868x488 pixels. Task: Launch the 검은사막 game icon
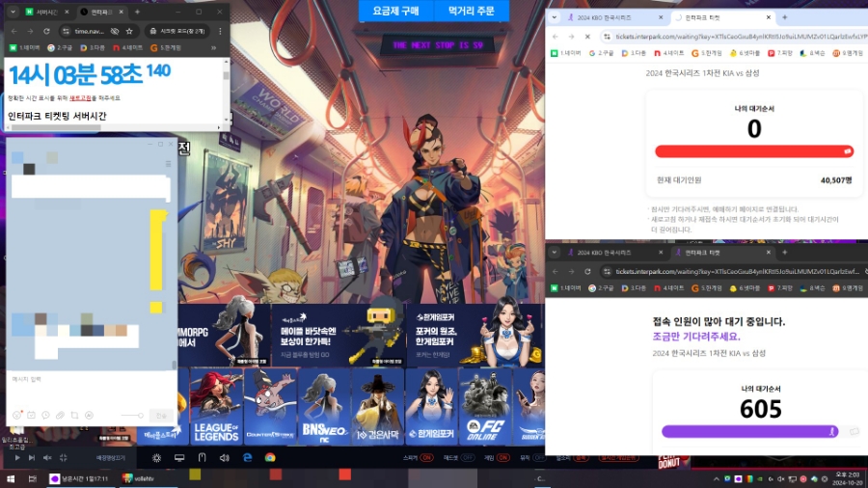[x=377, y=406]
